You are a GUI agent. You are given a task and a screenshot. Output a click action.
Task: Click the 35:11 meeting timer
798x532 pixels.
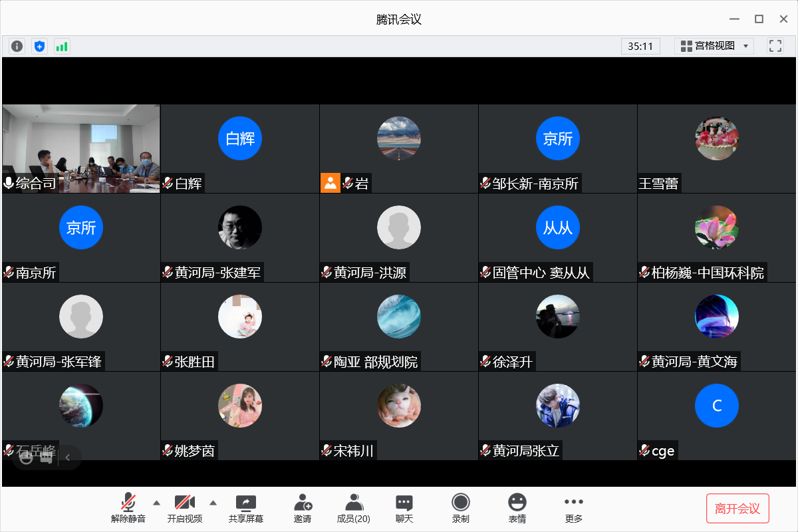point(640,46)
